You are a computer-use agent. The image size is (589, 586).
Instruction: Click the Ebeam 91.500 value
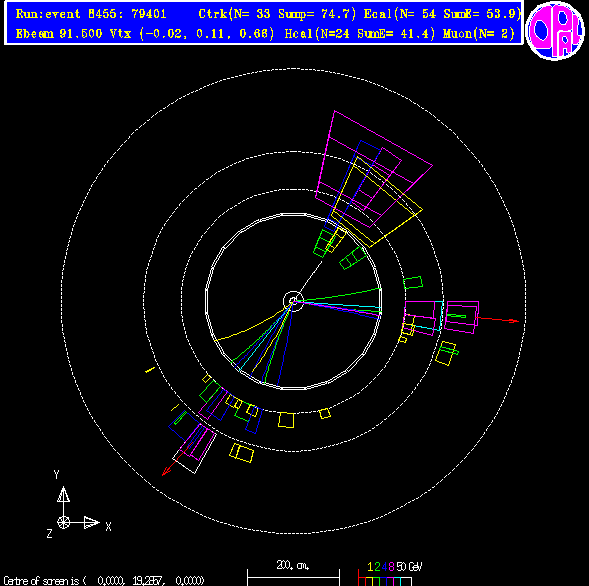point(59,33)
